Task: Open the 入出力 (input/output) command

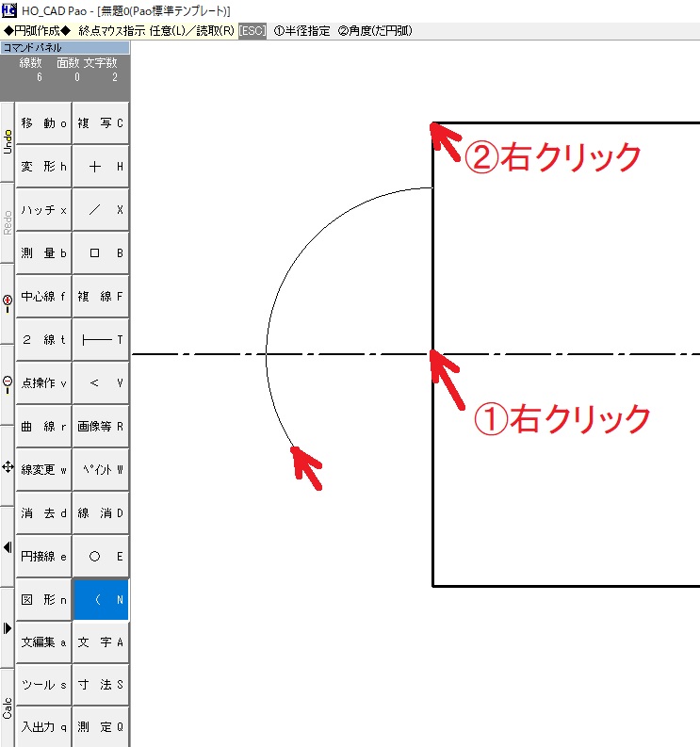Action: tap(44, 726)
